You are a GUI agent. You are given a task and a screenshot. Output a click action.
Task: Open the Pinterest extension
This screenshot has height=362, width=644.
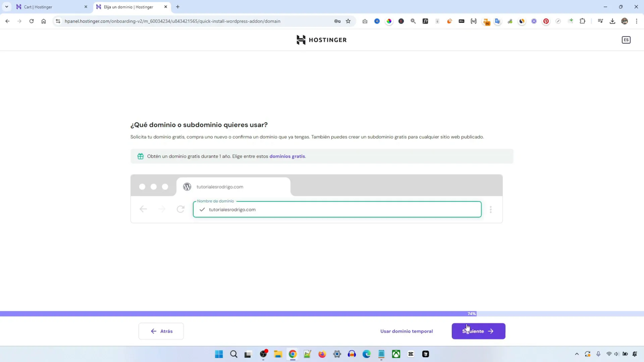pyautogui.click(x=546, y=21)
